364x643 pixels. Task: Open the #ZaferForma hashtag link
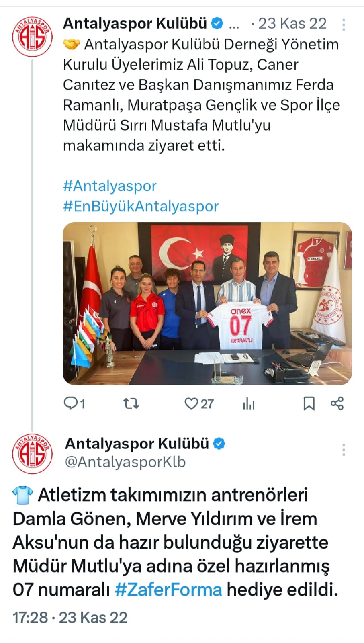[168, 590]
